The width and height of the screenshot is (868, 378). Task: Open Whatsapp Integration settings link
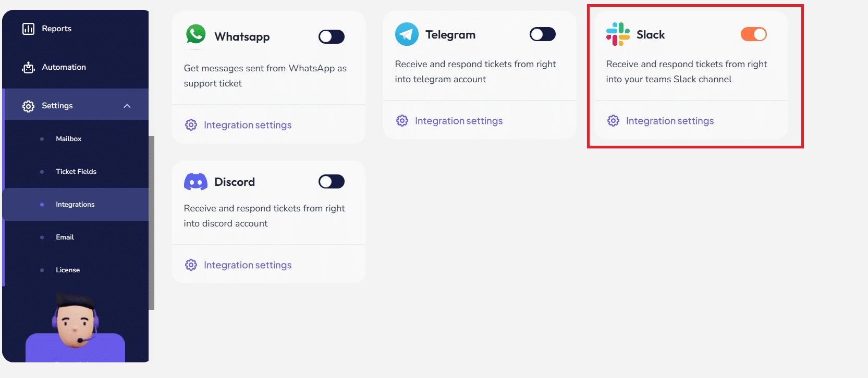pyautogui.click(x=247, y=125)
